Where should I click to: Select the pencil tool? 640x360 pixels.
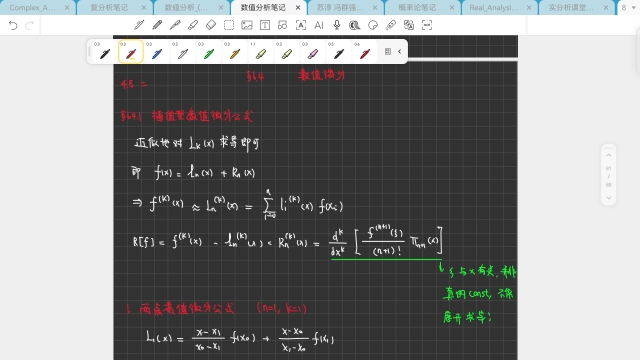tap(157, 25)
